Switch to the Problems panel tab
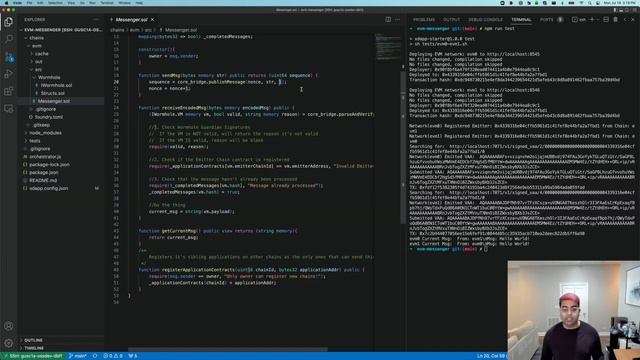640x360 pixels. 424,20
